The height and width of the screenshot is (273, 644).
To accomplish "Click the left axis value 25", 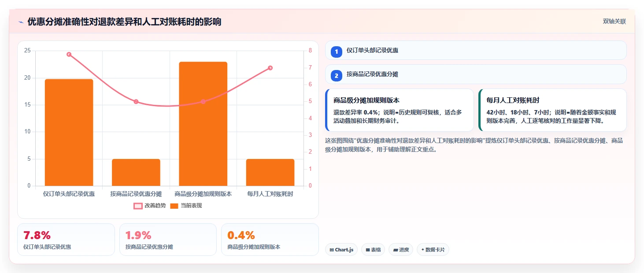I will 27,51.
